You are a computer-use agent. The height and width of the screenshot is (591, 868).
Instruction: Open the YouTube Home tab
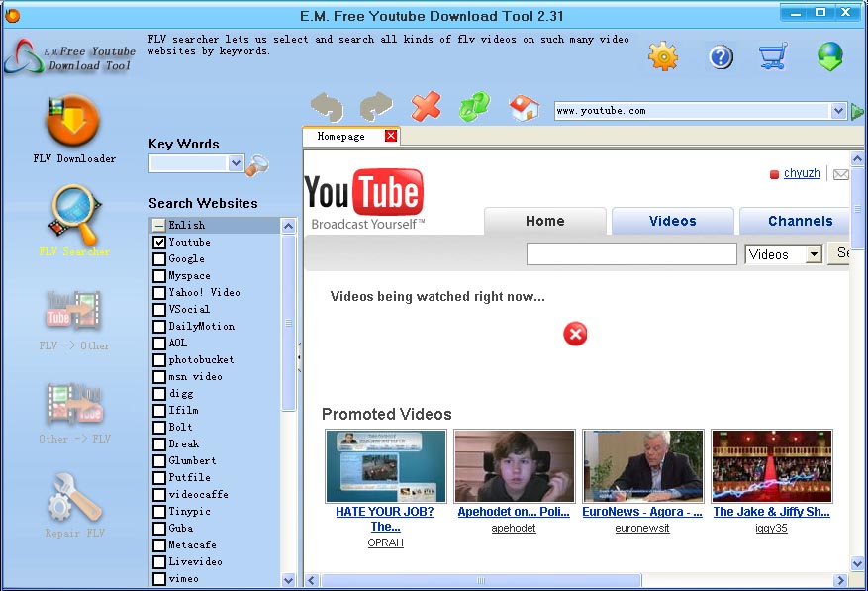[x=545, y=221]
